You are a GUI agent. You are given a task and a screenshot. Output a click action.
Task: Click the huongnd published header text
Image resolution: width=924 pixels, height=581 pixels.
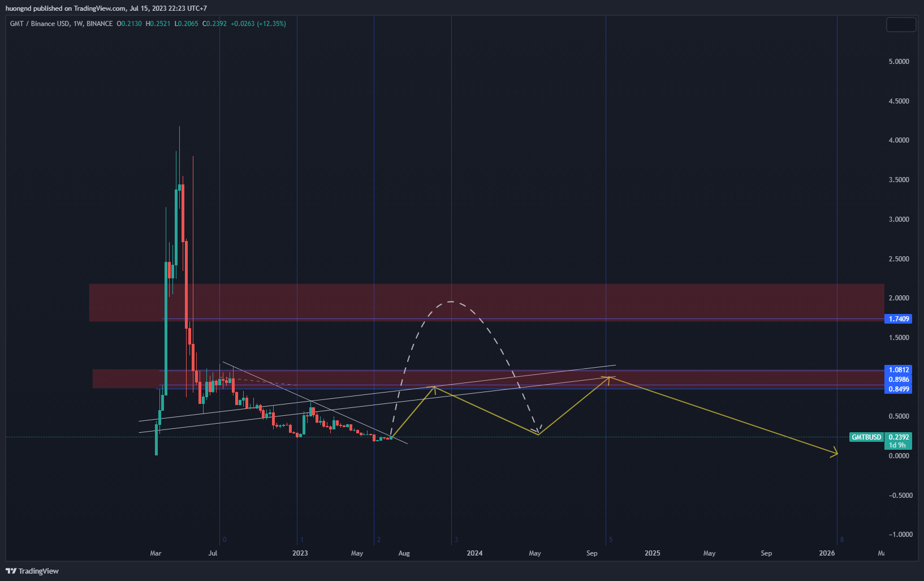click(x=106, y=8)
